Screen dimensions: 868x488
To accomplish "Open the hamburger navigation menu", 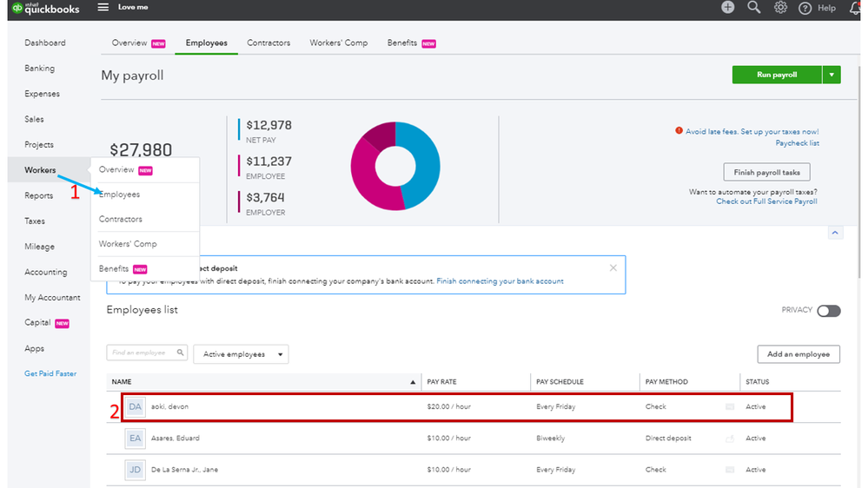I will 103,8.
